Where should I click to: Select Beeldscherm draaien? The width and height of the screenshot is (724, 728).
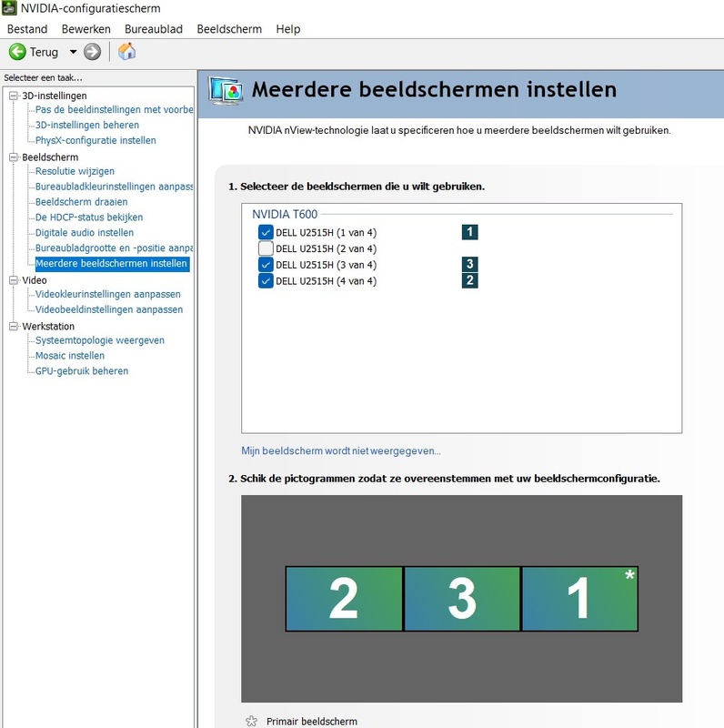(x=81, y=201)
